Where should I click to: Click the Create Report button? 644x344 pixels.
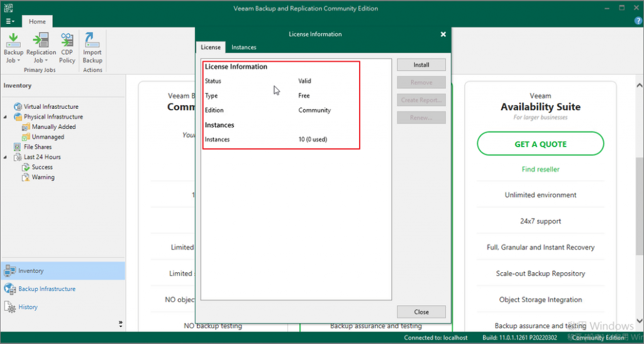(x=421, y=100)
